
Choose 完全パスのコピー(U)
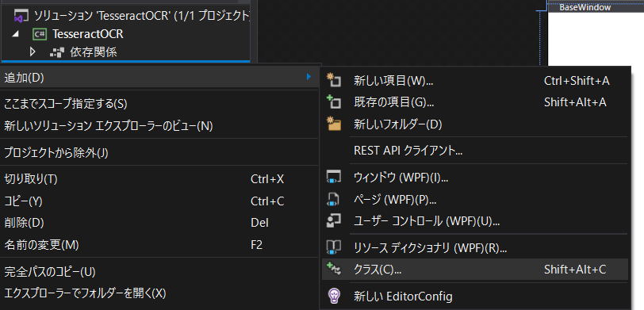159,272
